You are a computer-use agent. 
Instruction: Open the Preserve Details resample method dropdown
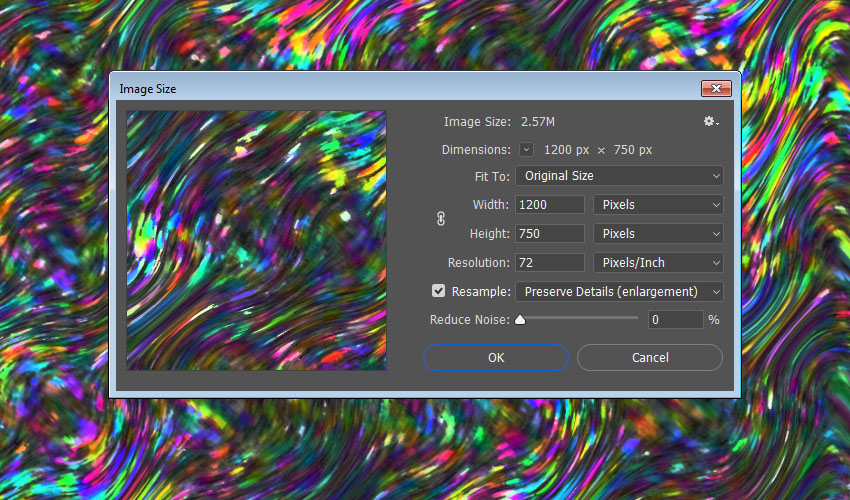(x=619, y=292)
